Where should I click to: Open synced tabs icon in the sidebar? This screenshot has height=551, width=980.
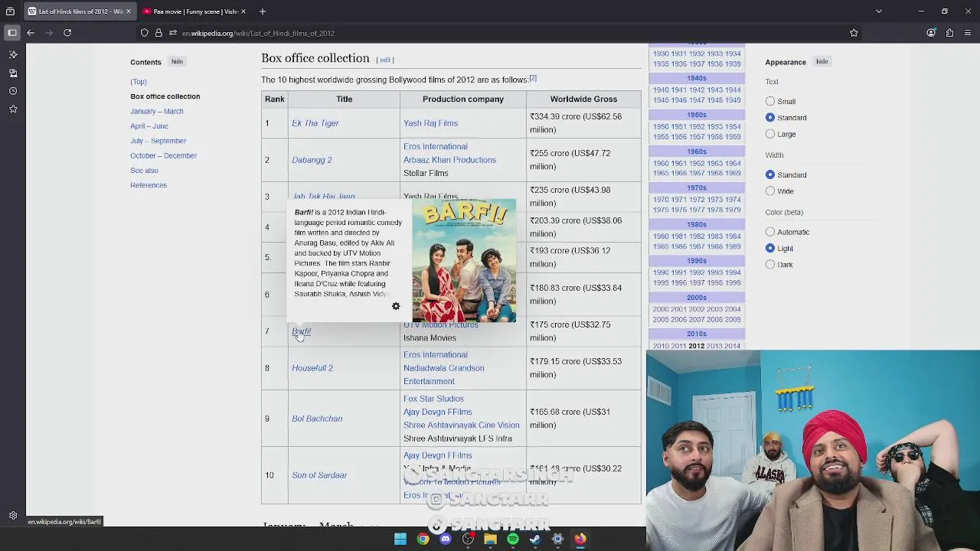coord(13,73)
